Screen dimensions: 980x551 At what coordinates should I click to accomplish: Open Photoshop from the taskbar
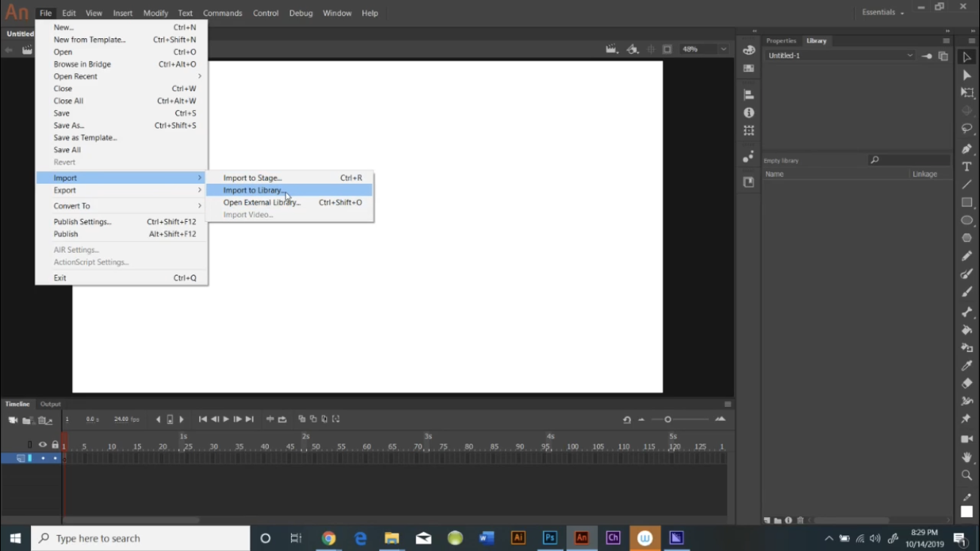(550, 538)
